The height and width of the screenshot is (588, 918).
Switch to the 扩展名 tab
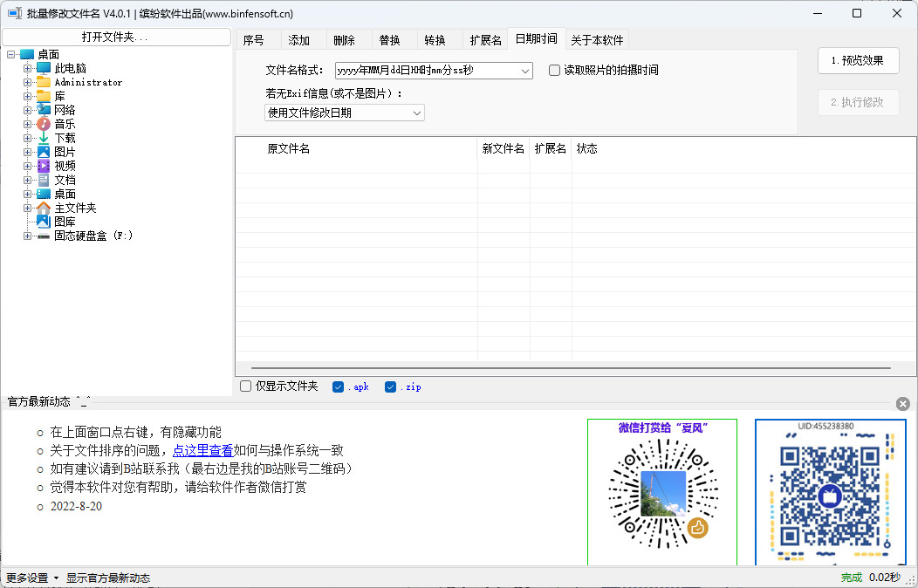click(485, 40)
